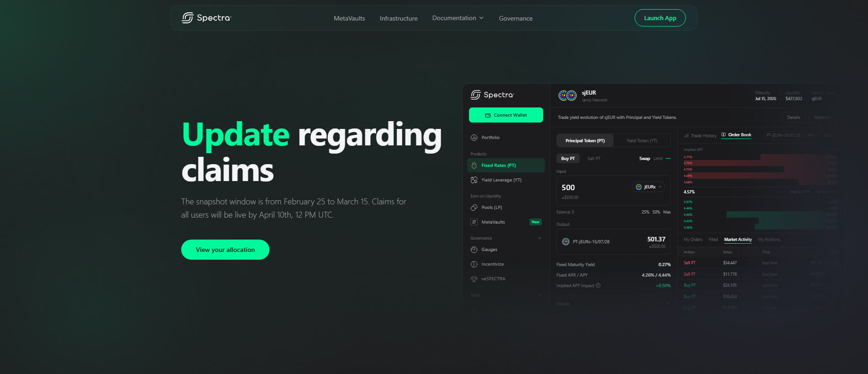
Task: Select the Principal Token (PT) tab
Action: [585, 141]
